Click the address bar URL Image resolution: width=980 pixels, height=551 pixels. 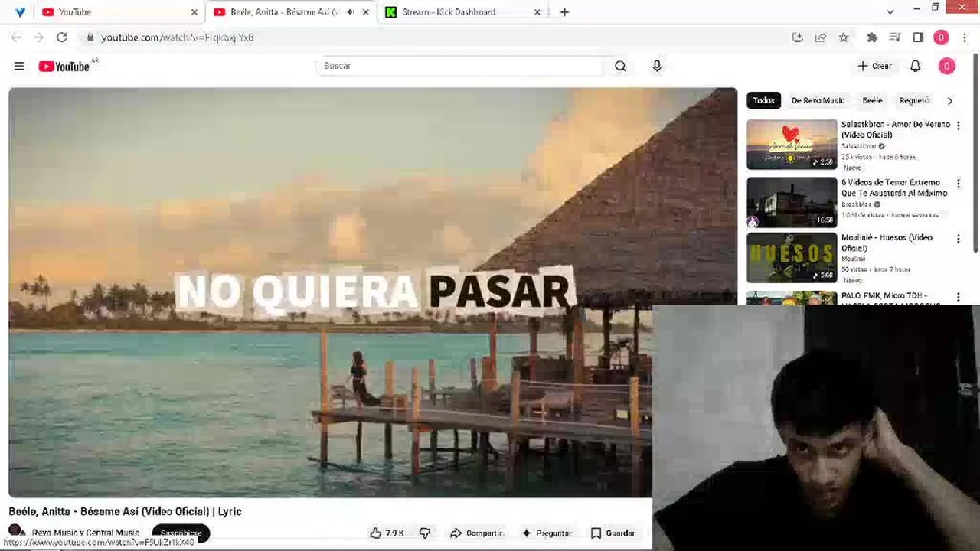178,37
